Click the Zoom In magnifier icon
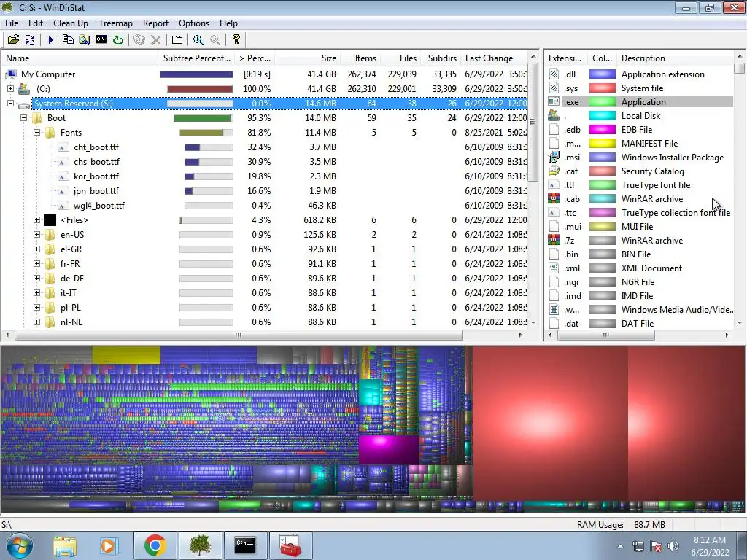Screen dimensions: 747x560 pyautogui.click(x=198, y=39)
